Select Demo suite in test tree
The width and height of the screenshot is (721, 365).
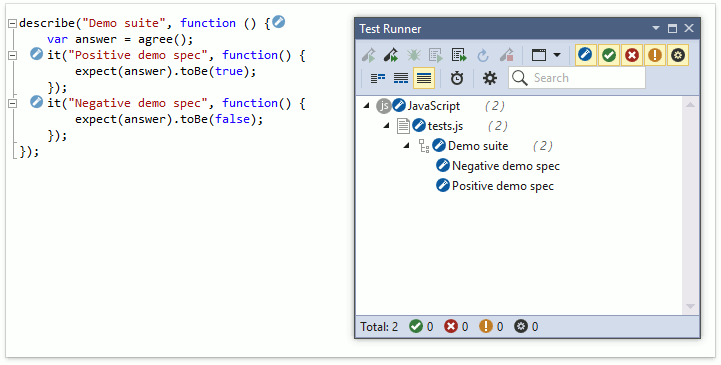[478, 146]
